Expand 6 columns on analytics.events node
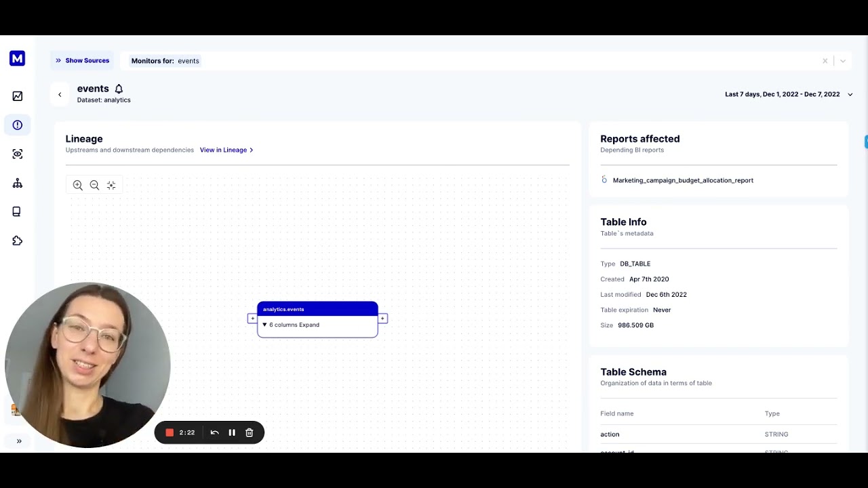The image size is (868, 488). [291, 325]
